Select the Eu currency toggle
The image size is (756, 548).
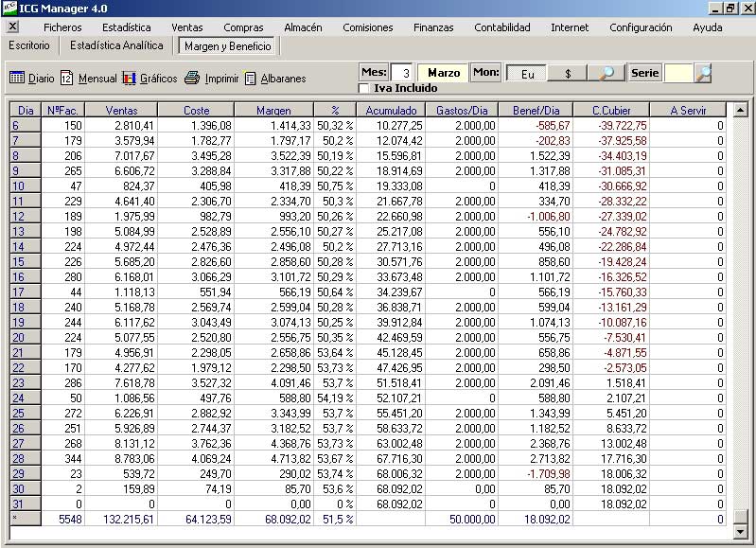tap(527, 73)
